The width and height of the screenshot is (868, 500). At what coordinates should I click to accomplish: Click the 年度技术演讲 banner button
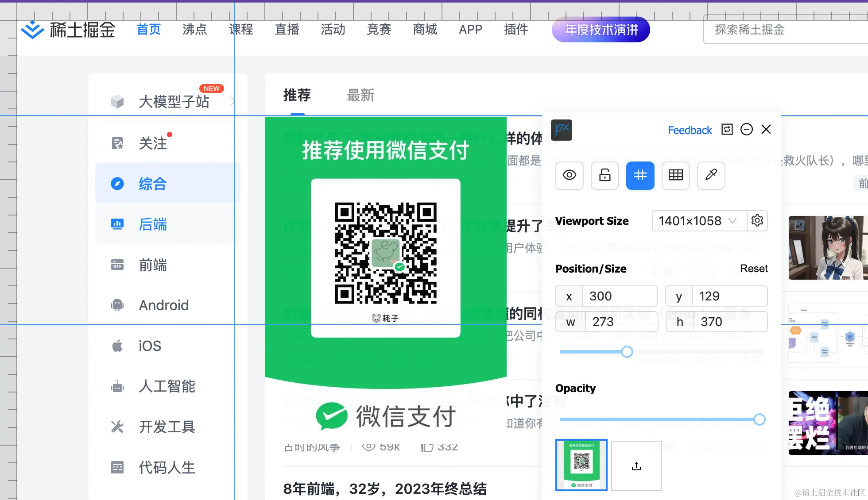click(x=601, y=30)
